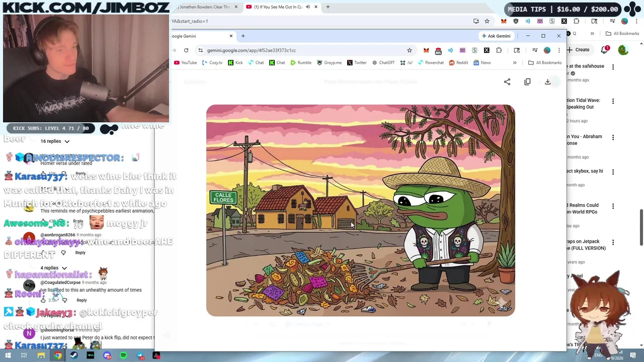Close the Jonathan Bowden tab

(236, 7)
